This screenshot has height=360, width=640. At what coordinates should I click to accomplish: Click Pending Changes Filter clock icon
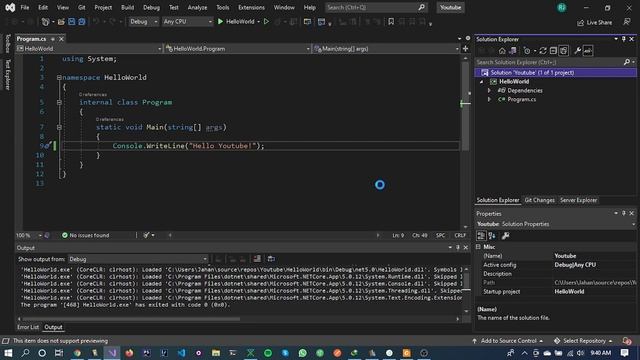click(527, 51)
